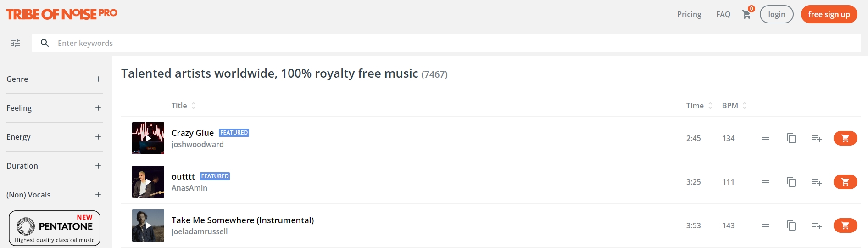868x248 pixels.
Task: Click the login button
Action: click(777, 14)
